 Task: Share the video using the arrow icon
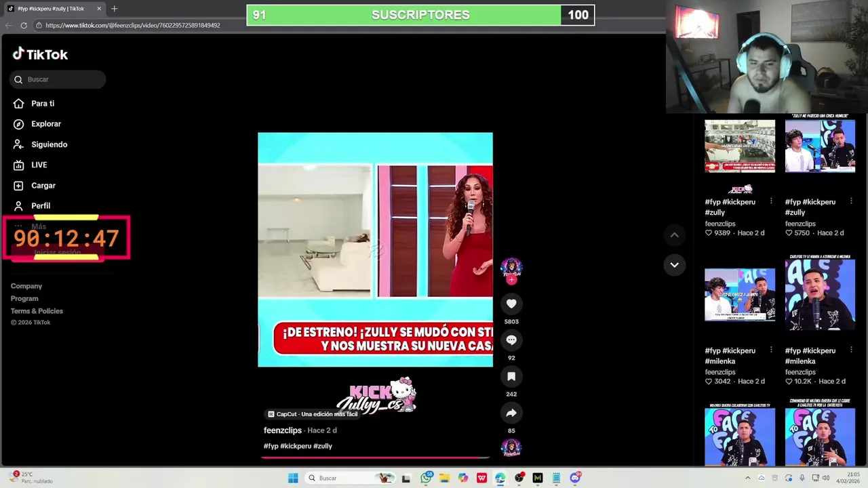[x=511, y=413]
